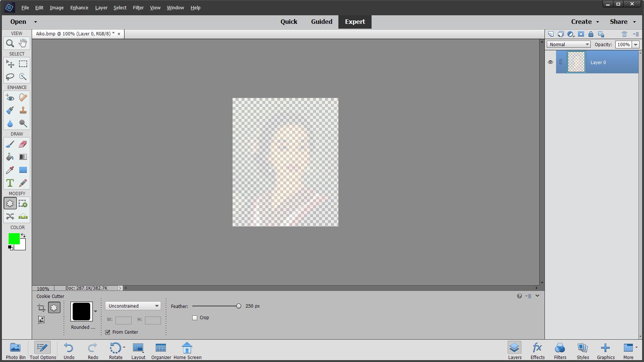This screenshot has width=644, height=362.
Task: Open the cookie cutter shape picker dropdown
Action: (95, 312)
